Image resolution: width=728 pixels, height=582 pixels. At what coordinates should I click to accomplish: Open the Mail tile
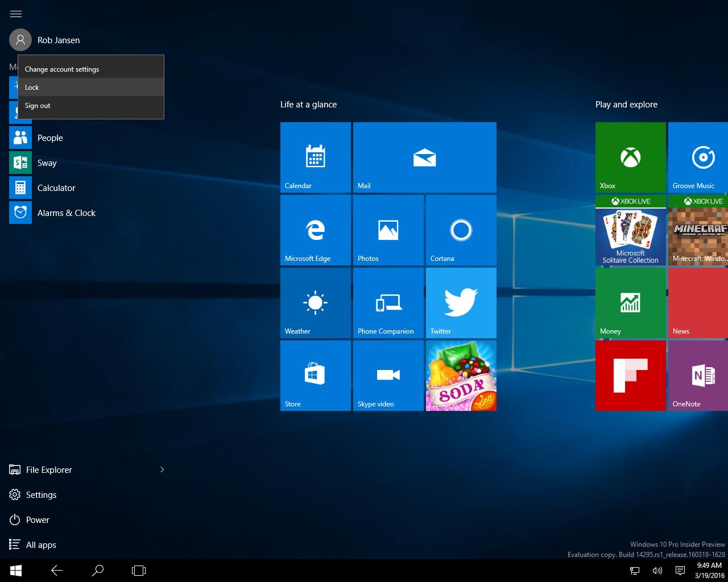point(425,157)
